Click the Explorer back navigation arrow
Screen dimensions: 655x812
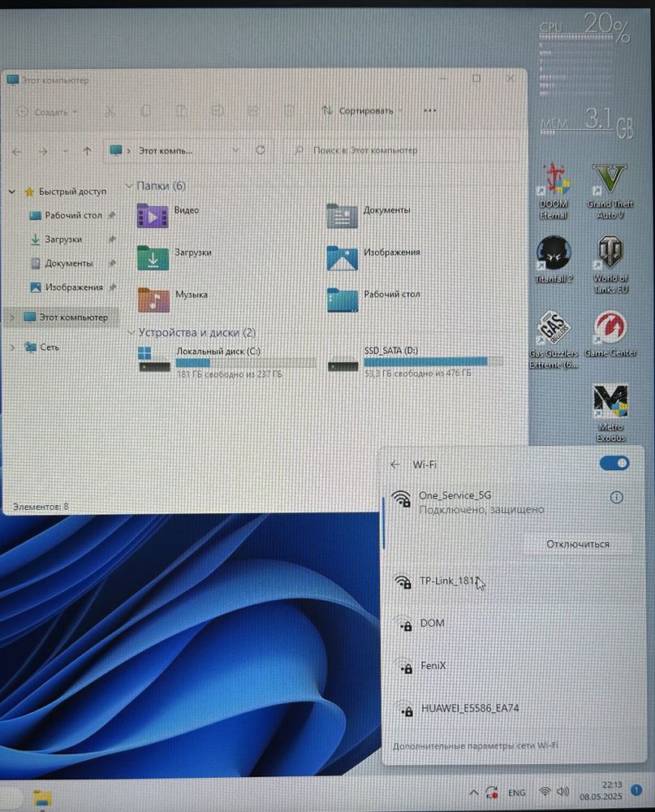pyautogui.click(x=16, y=151)
